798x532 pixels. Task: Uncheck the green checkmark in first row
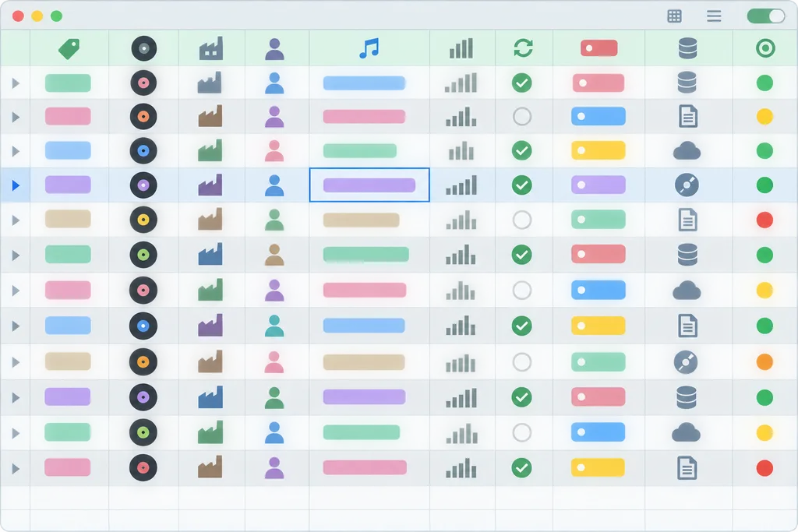tap(522, 83)
